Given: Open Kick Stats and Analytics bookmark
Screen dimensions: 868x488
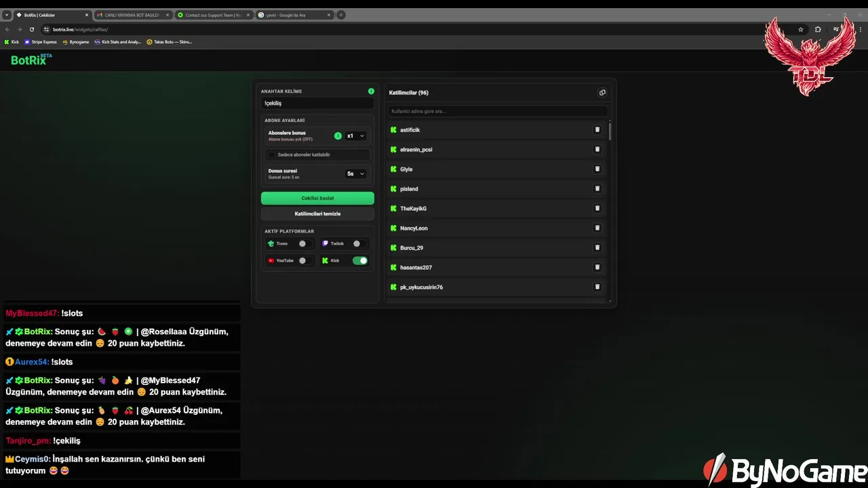Looking at the screenshot, I should point(118,42).
